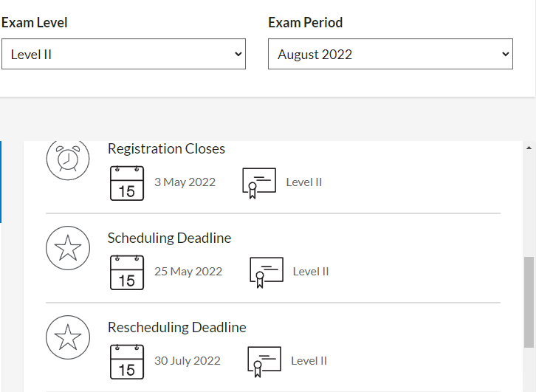
Task: Click Level II label in Rescheduling Deadline row
Action: click(309, 361)
